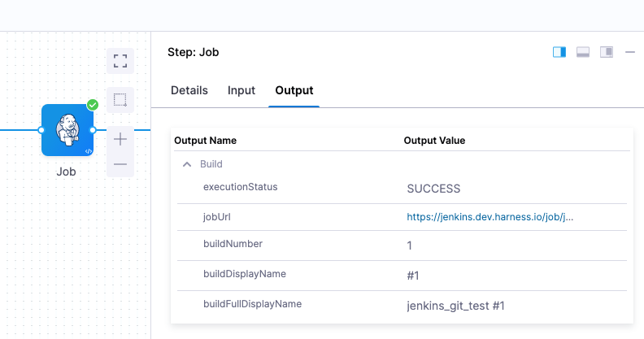Switch panel to right-side docked layout
The width and height of the screenshot is (644, 339).
(x=559, y=52)
